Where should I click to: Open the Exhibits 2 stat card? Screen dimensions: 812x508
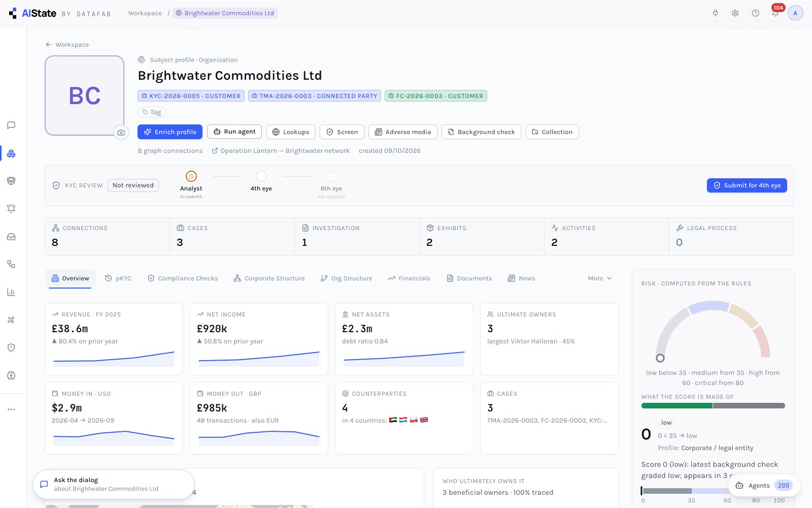click(x=482, y=237)
